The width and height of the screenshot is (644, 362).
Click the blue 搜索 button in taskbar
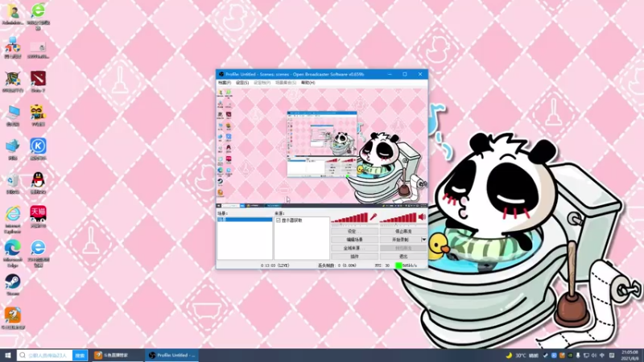80,356
